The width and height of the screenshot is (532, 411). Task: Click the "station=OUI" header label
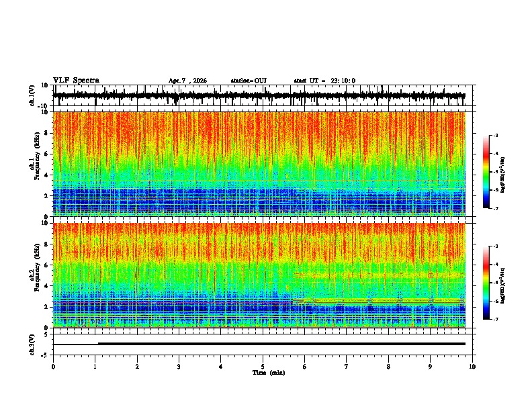[x=249, y=81]
